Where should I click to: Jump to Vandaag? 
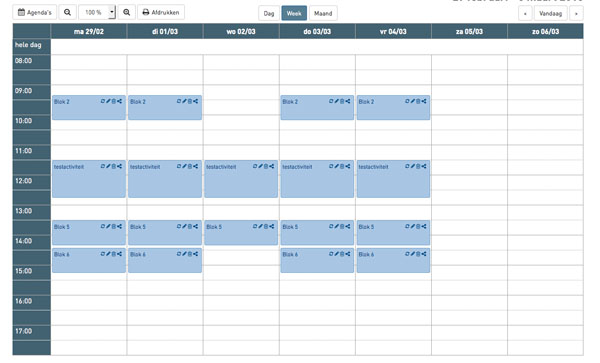click(550, 13)
